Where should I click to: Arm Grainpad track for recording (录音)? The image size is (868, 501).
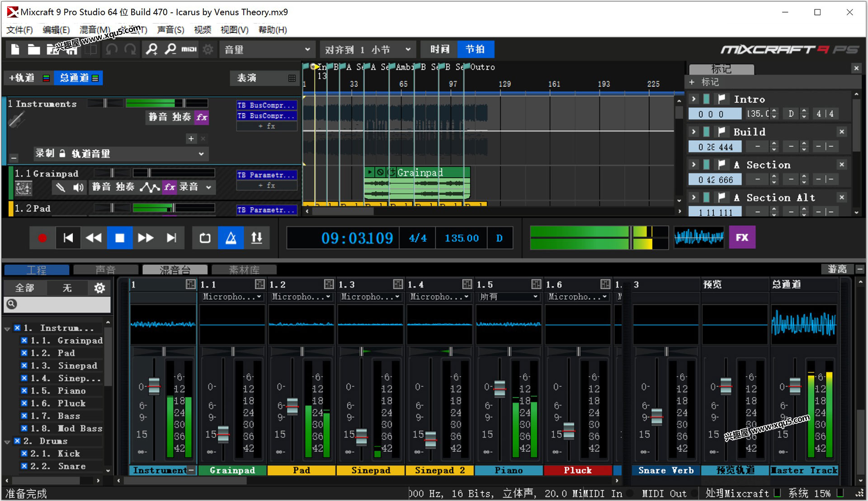point(189,187)
